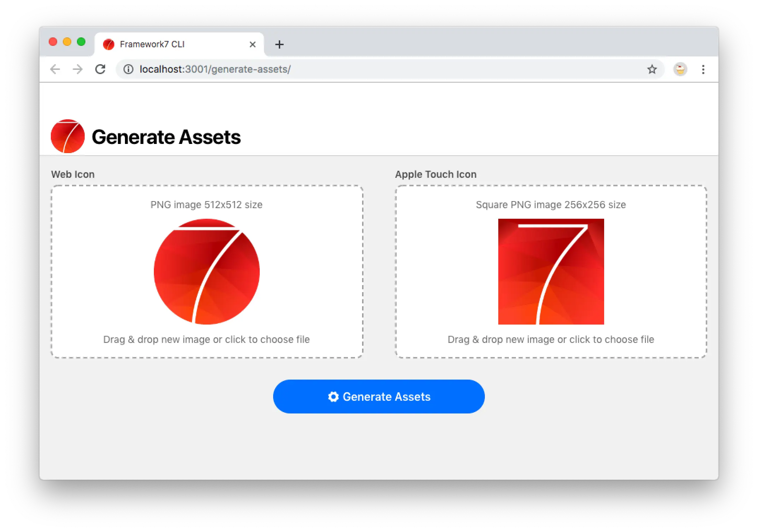Open the browser profile avatar
The image size is (758, 532).
point(680,69)
